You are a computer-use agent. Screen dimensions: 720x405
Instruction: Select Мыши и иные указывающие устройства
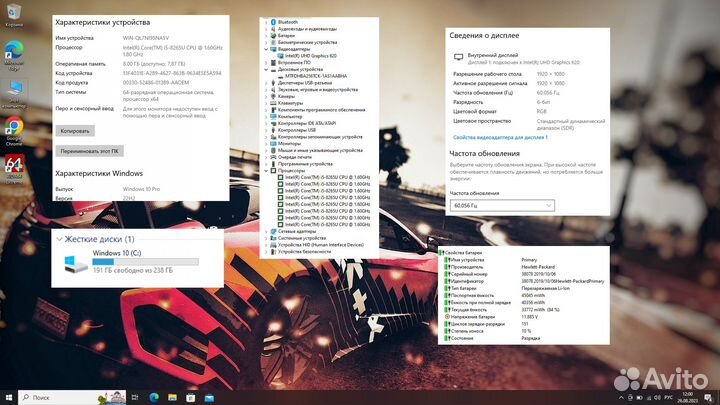[x=320, y=150]
